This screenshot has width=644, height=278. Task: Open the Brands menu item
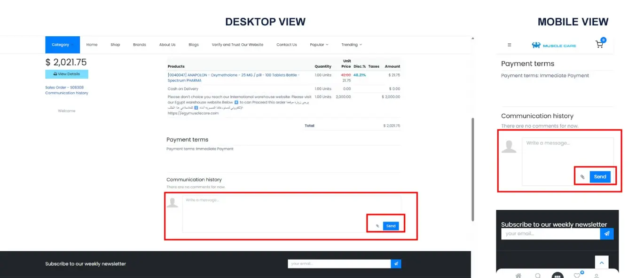139,45
